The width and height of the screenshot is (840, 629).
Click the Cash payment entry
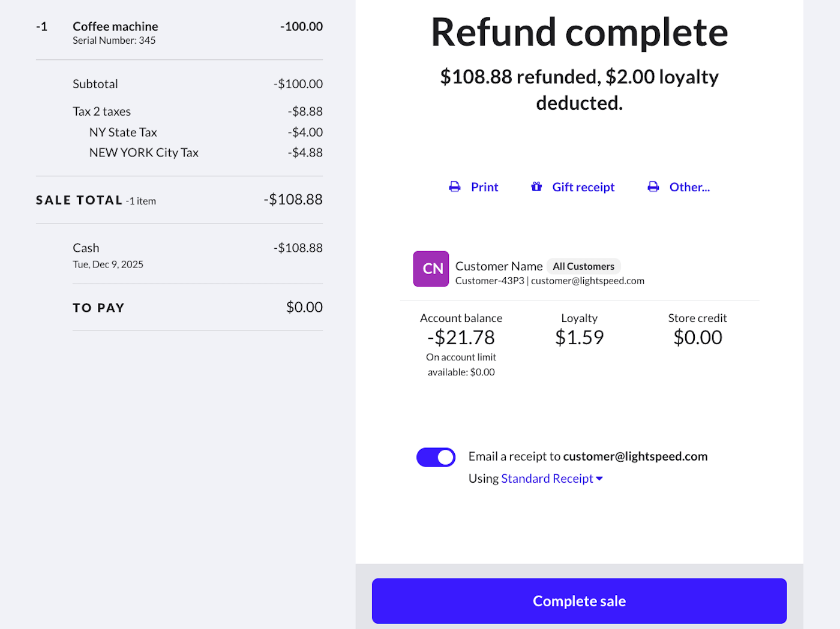click(86, 248)
